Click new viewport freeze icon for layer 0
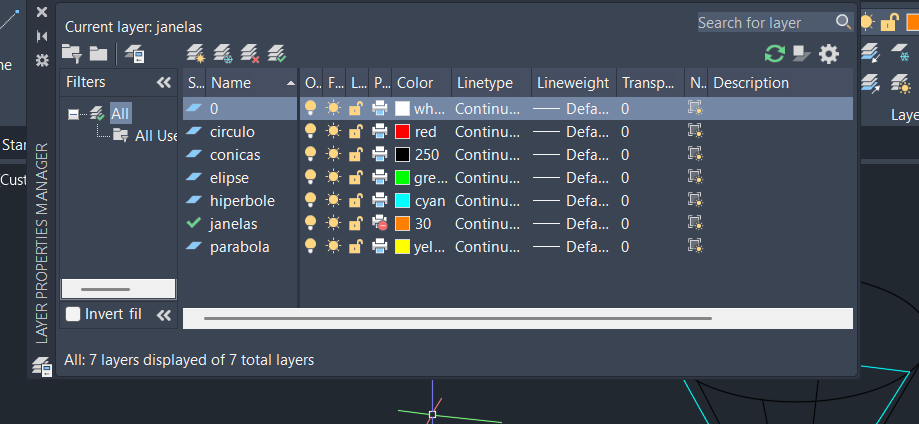The image size is (919, 424). point(695,108)
